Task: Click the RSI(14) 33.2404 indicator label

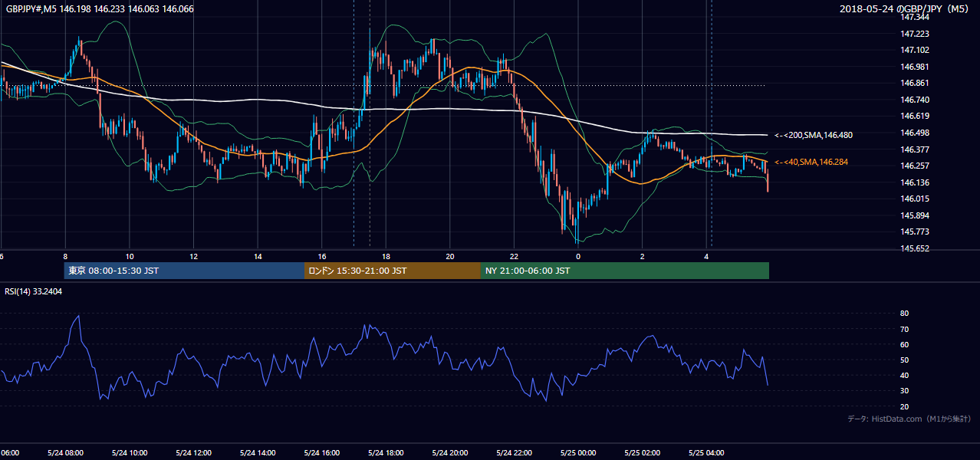Action: (34, 291)
